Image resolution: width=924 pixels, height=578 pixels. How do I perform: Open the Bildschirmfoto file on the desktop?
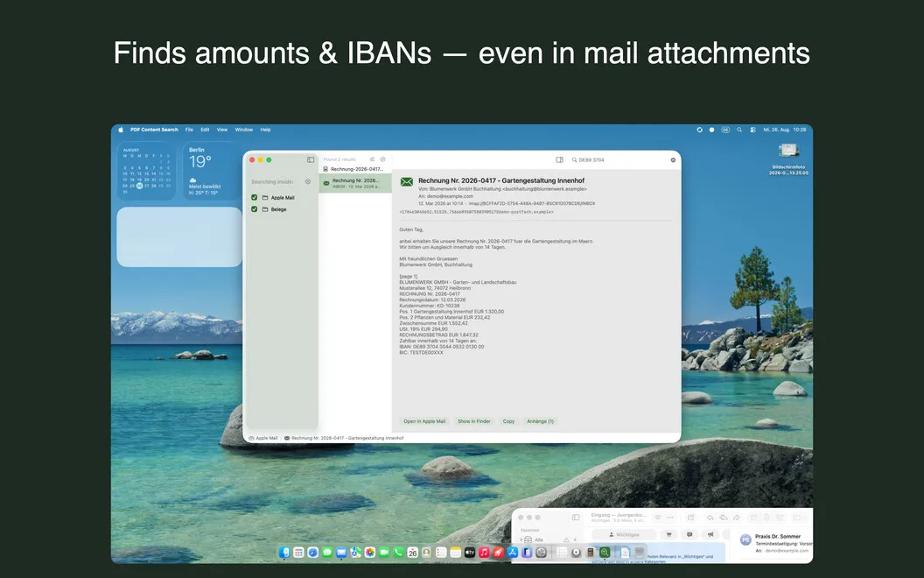click(788, 159)
